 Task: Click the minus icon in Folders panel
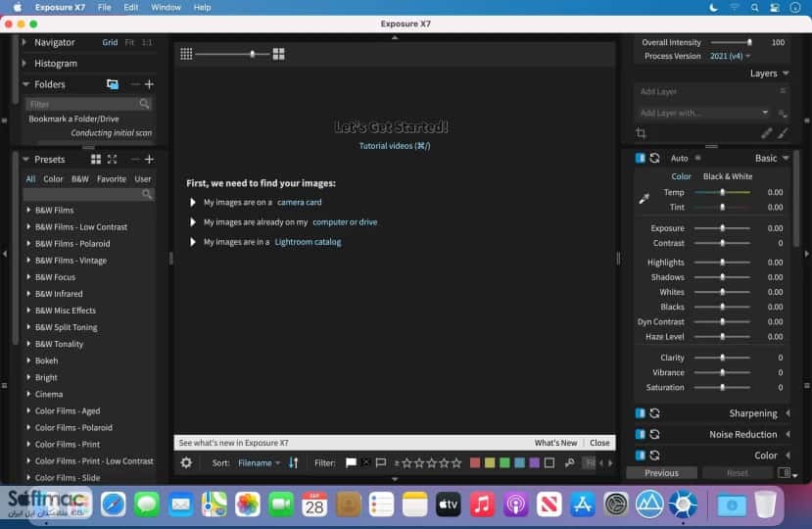pyautogui.click(x=135, y=84)
